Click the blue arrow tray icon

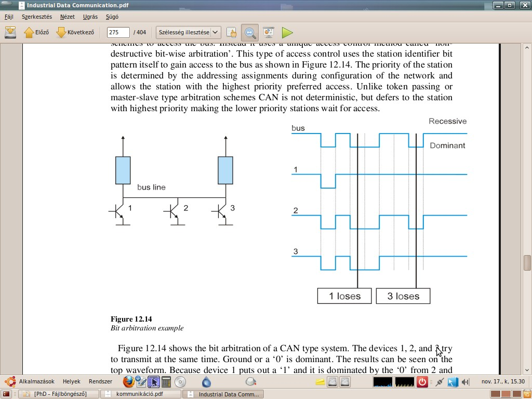(453, 382)
